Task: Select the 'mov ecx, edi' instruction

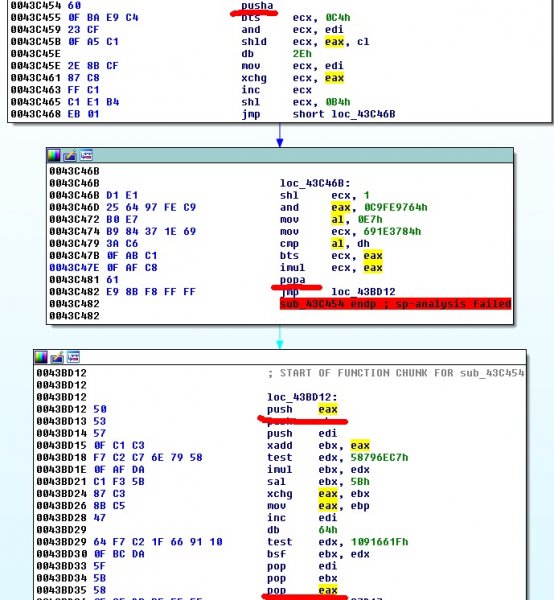Action: click(x=292, y=66)
